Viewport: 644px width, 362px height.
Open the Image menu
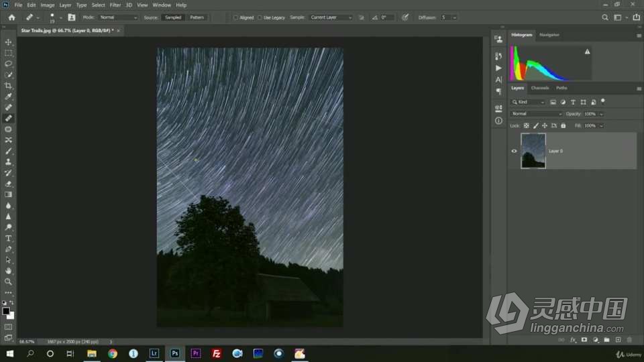(48, 5)
